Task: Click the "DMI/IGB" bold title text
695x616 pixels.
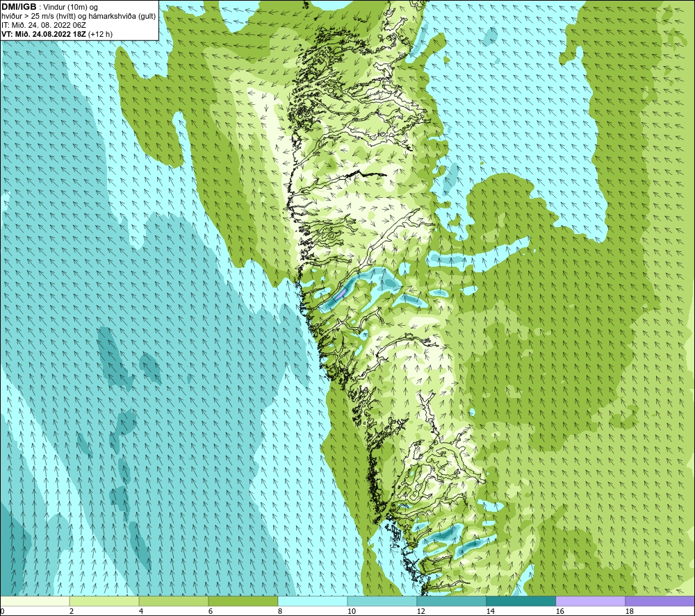Action: pos(19,7)
